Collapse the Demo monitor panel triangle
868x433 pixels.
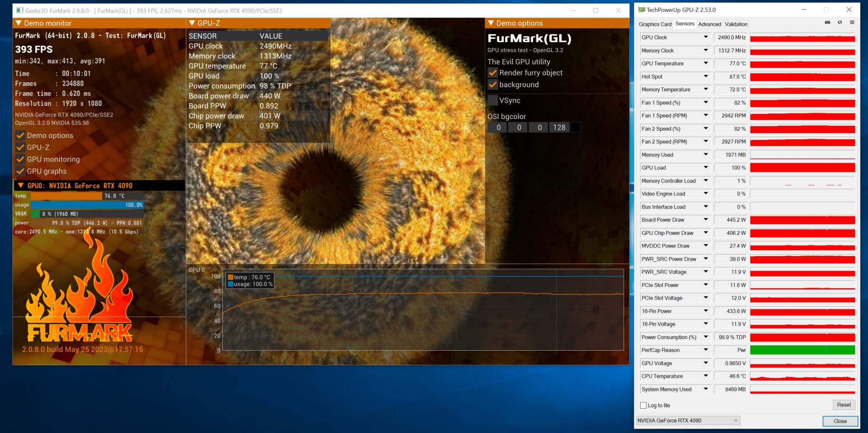click(x=19, y=23)
